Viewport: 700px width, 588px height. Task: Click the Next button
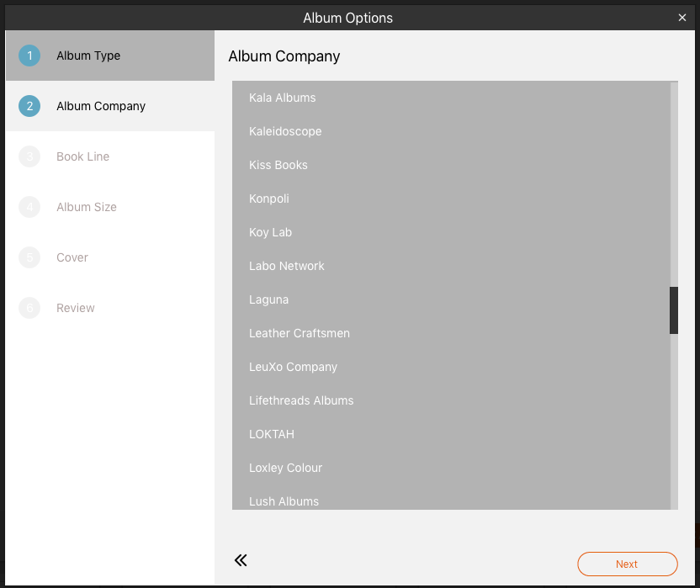[x=628, y=564]
